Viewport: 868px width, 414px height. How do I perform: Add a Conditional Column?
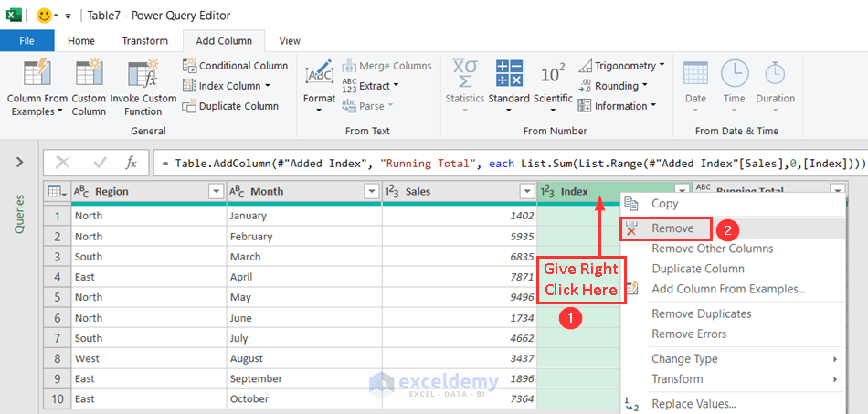click(x=235, y=65)
